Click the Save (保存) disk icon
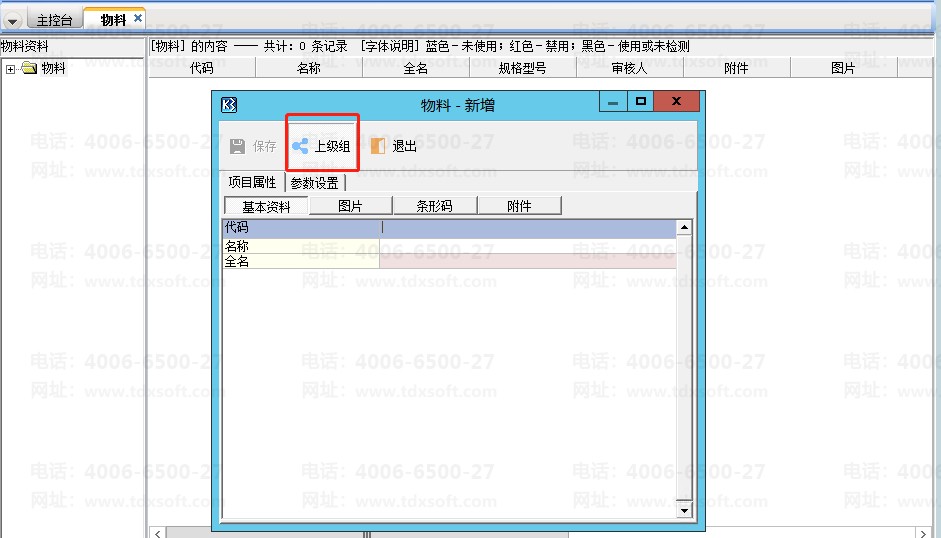The height and width of the screenshot is (538, 941). tap(237, 147)
